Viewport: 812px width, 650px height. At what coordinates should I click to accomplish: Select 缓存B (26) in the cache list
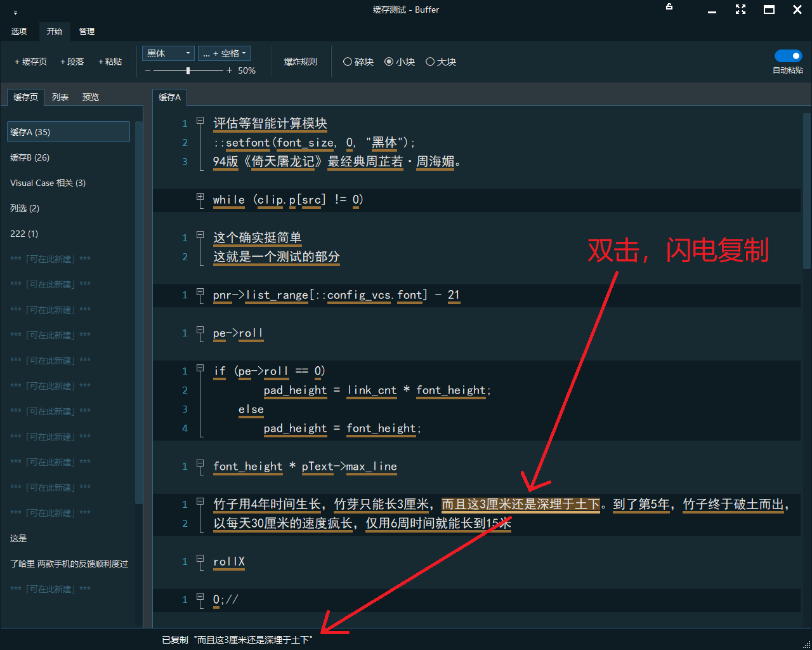[x=30, y=157]
